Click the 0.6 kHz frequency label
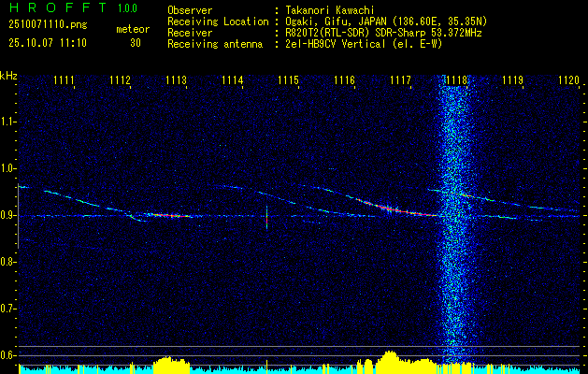 pyautogui.click(x=7, y=355)
